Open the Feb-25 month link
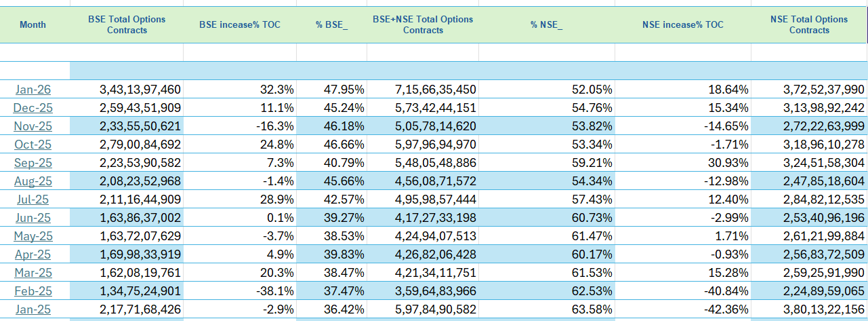The image size is (868, 321). pos(33,291)
